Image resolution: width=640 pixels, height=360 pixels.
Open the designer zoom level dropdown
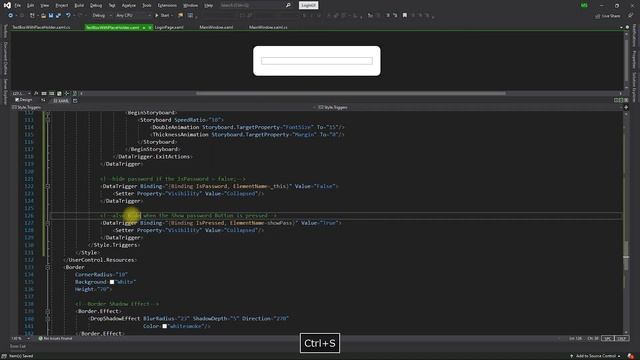[21, 93]
